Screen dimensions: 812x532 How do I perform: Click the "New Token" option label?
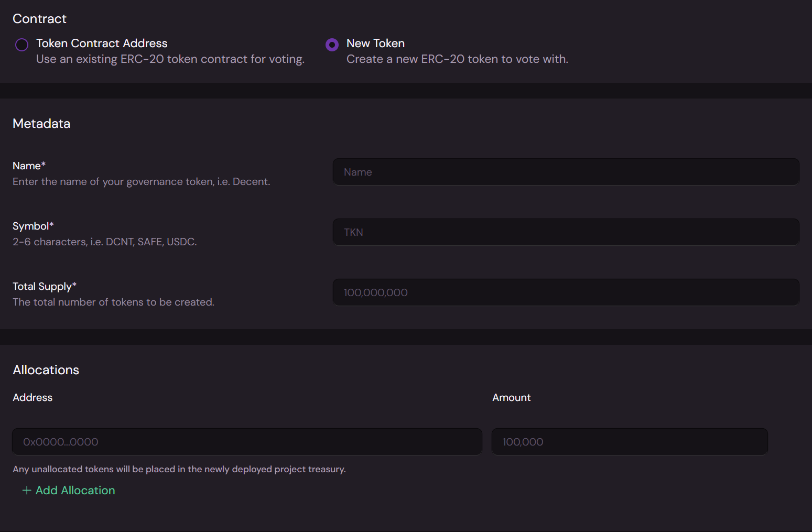pos(375,44)
